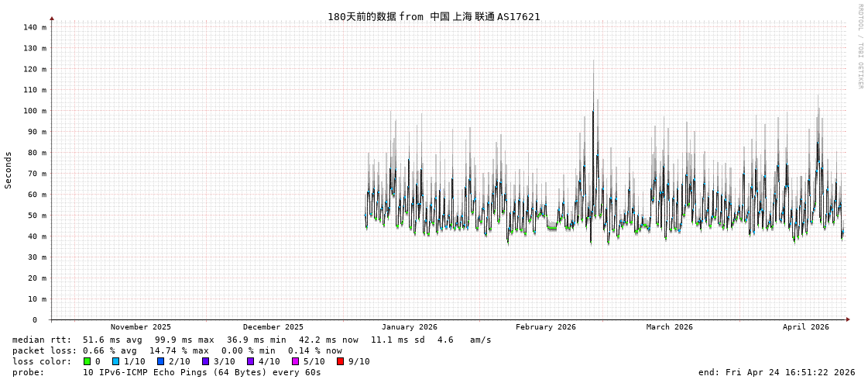Select the December 2025 x-axis label
The width and height of the screenshot is (868, 383).
click(x=273, y=327)
